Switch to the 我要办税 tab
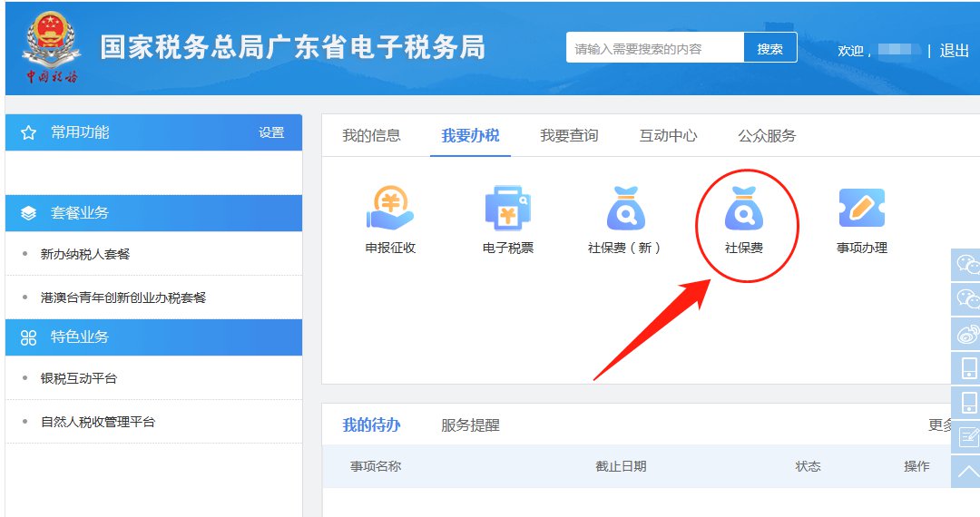The width and height of the screenshot is (980, 517). 470,135
